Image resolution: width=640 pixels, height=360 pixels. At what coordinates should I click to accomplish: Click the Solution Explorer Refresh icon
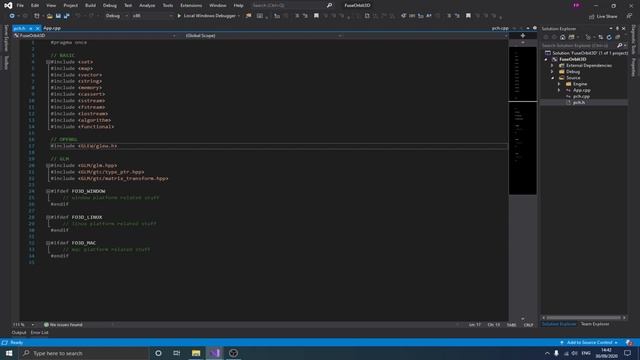609,37
